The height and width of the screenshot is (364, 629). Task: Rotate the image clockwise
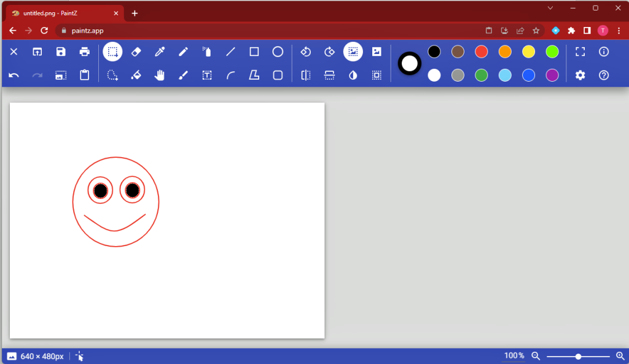tap(329, 52)
